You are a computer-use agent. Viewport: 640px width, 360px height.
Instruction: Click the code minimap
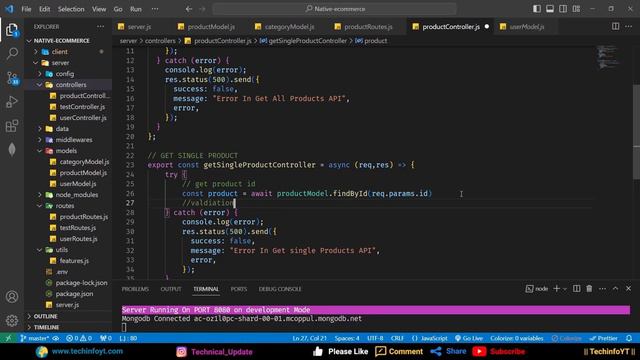(609, 56)
